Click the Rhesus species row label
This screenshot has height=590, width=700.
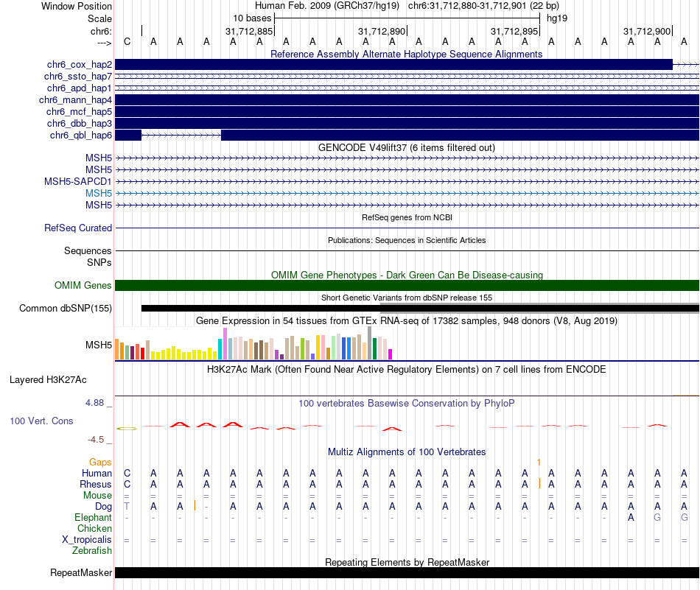pos(95,485)
